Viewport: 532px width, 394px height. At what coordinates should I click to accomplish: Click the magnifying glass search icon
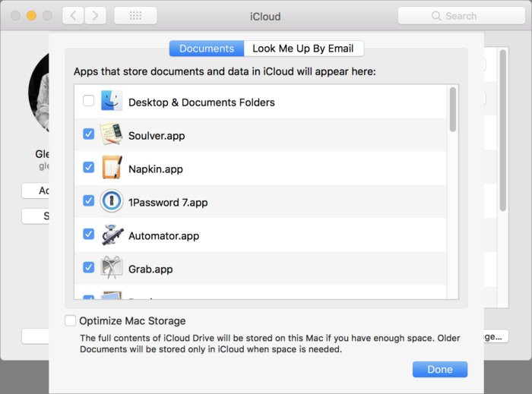(436, 16)
